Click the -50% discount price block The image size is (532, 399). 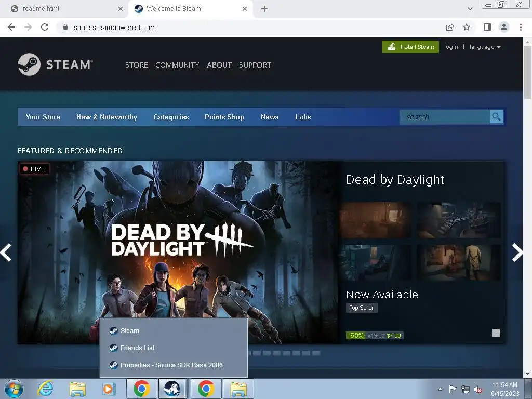click(375, 336)
